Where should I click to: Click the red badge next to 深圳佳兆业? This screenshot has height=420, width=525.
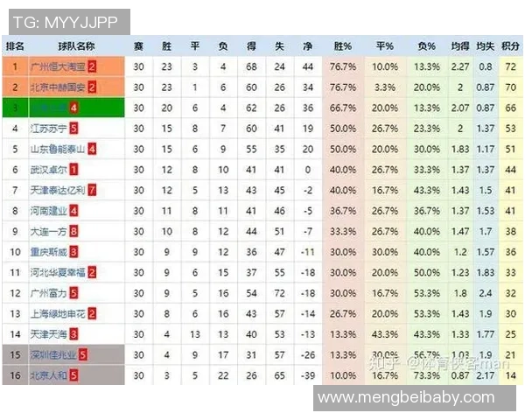tap(83, 354)
